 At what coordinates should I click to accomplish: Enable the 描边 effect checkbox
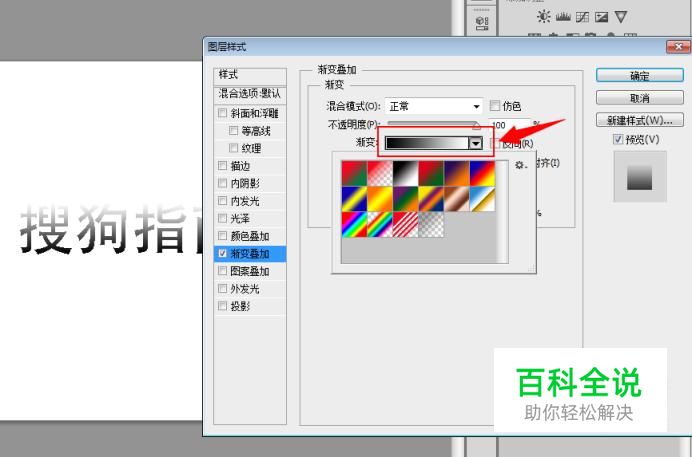point(222,166)
